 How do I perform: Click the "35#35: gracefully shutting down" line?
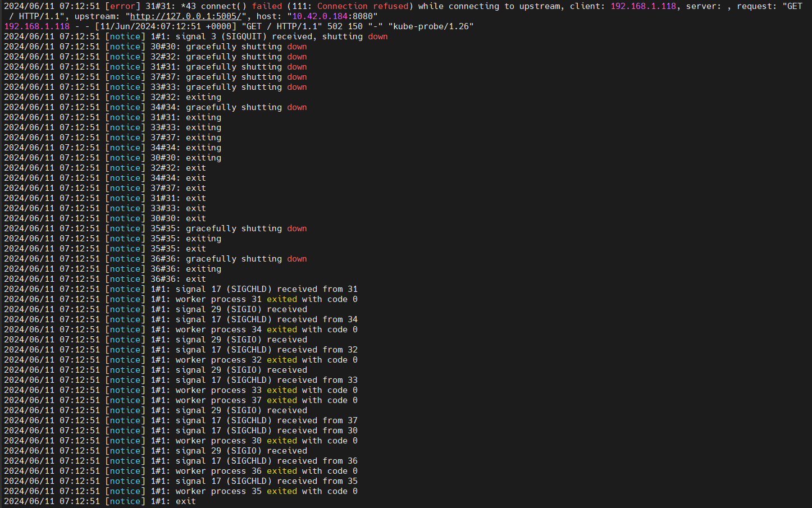click(229, 228)
